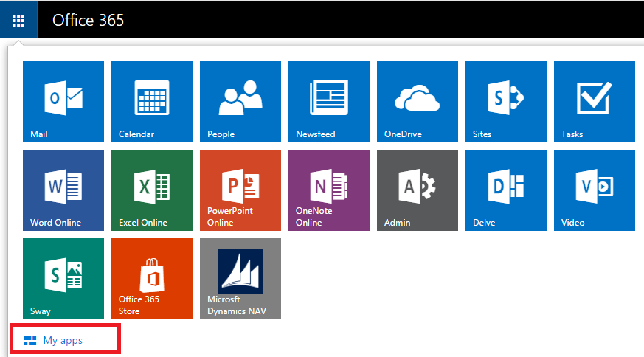Open the Mail tile
The image size is (644, 357).
(63, 102)
